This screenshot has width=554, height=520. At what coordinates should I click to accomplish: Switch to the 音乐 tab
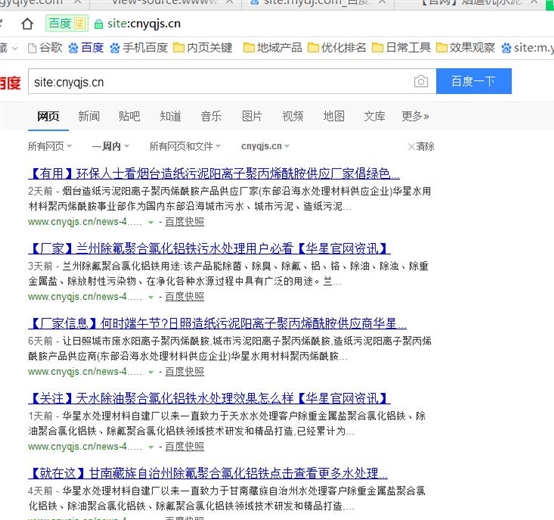[x=211, y=116]
